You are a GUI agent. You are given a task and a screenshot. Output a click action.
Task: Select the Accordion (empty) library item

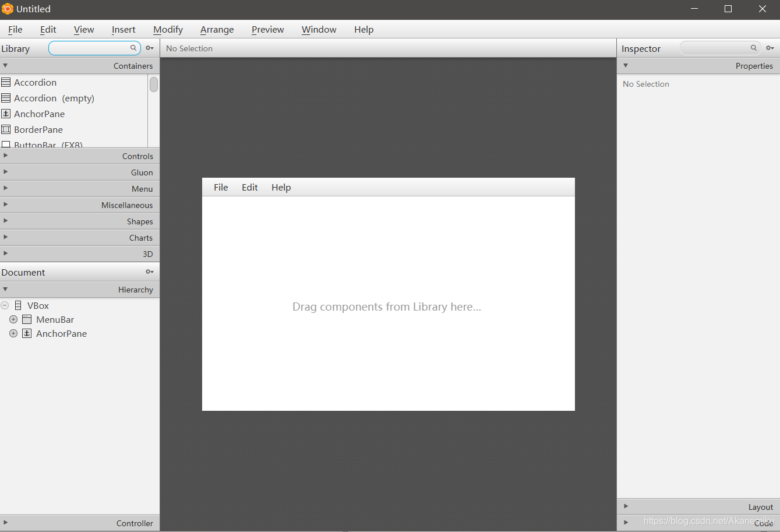[74, 98]
